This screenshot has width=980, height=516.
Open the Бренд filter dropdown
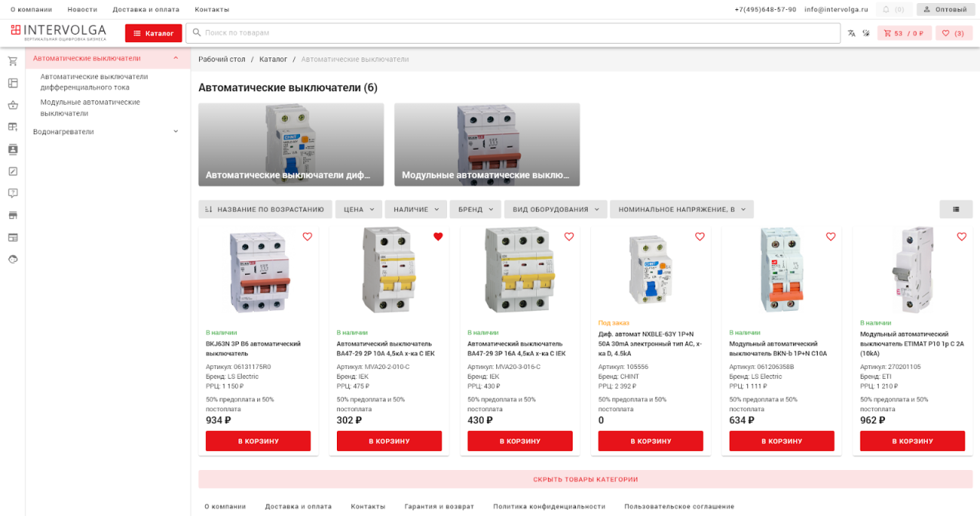tap(475, 209)
